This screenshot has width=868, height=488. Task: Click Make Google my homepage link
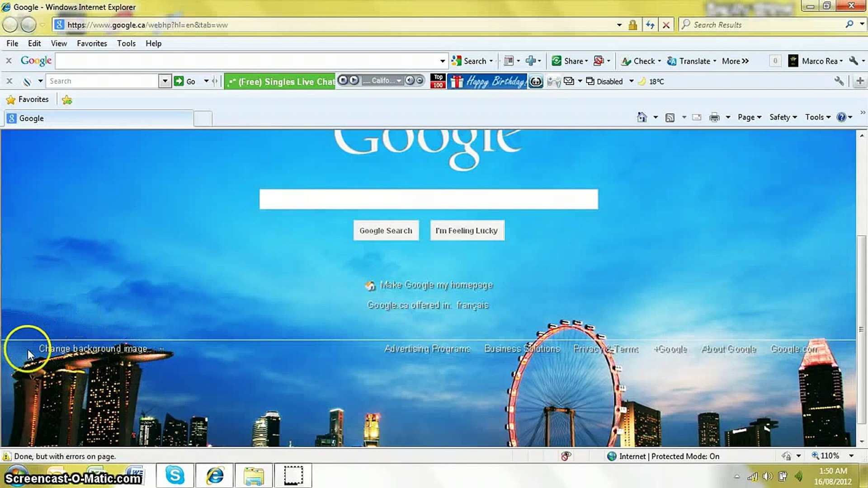pyautogui.click(x=436, y=285)
